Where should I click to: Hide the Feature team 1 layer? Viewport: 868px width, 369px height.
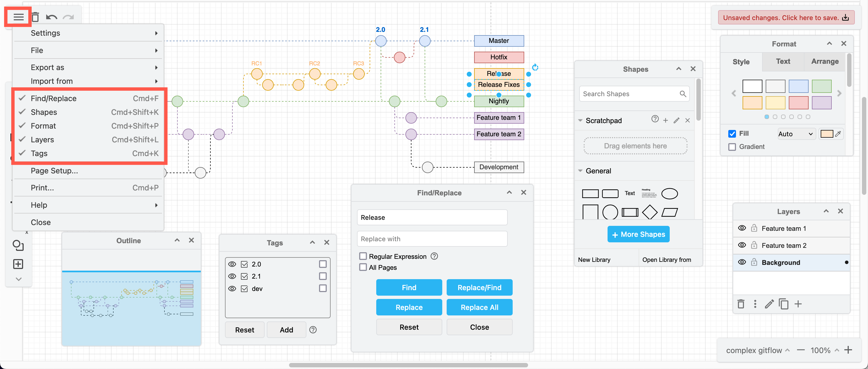(x=742, y=228)
